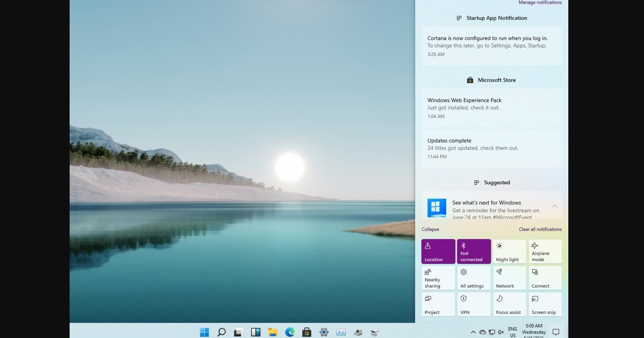Open Task View on taskbar
The height and width of the screenshot is (338, 644).
[238, 332]
